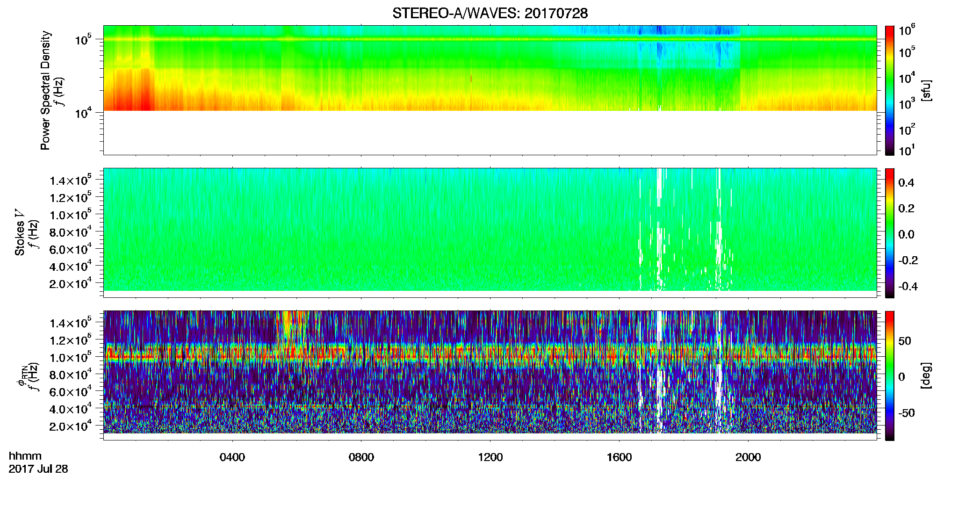
Task: Click the 2.0×10⁴ tick in phi panel
Action: point(71,426)
